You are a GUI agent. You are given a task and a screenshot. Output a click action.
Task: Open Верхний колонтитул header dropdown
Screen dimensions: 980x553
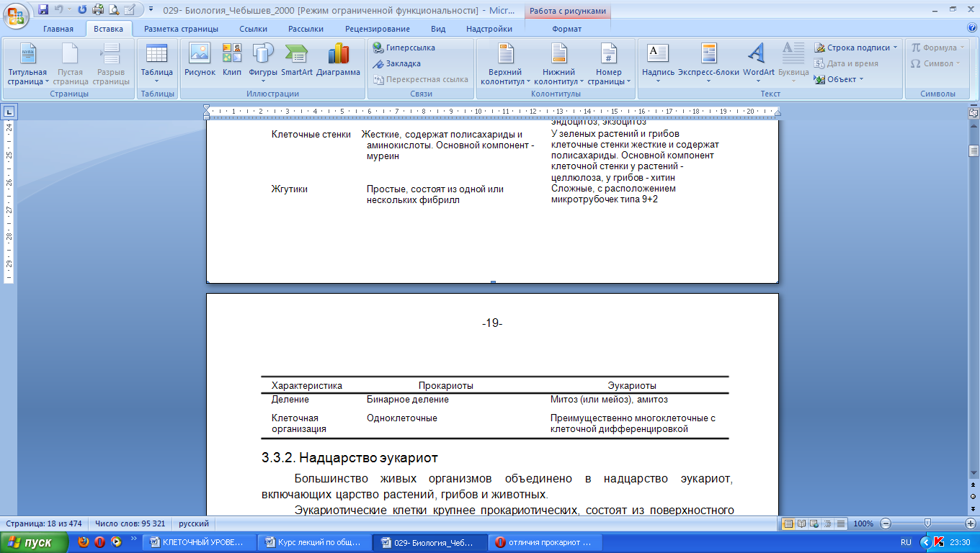[x=505, y=63]
